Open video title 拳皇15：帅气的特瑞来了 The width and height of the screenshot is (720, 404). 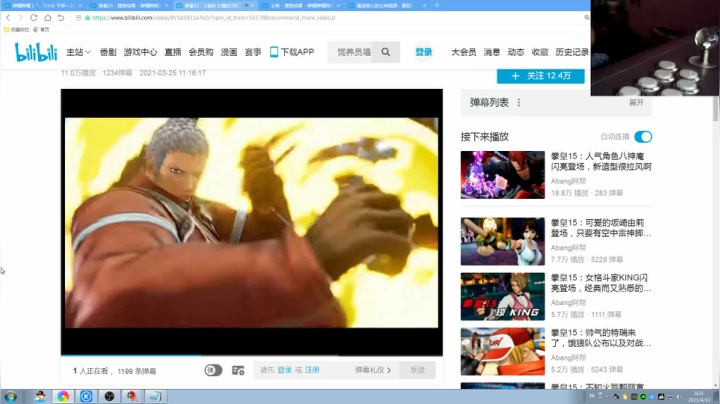tap(601, 338)
